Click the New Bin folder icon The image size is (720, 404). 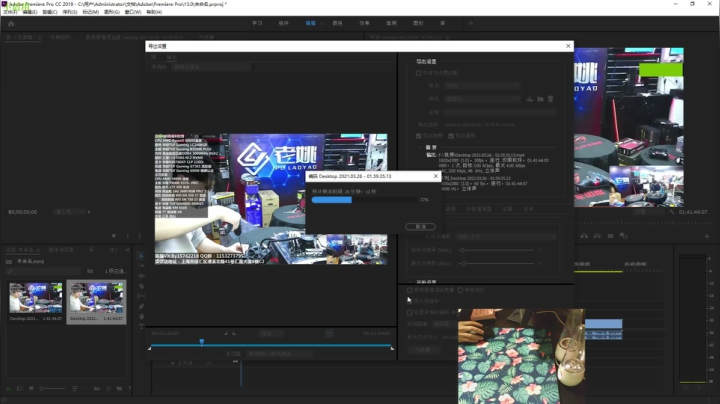click(x=119, y=388)
